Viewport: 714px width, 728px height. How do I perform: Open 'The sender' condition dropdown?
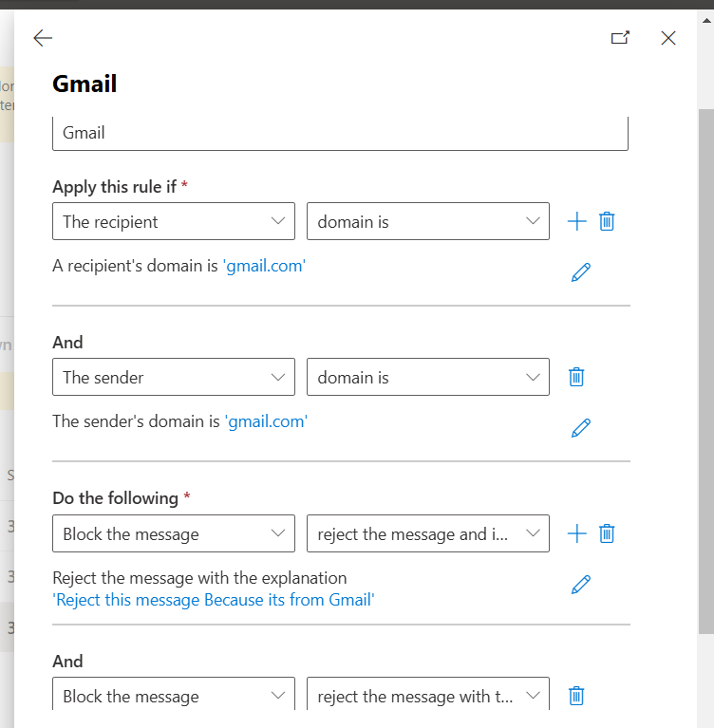[173, 377]
